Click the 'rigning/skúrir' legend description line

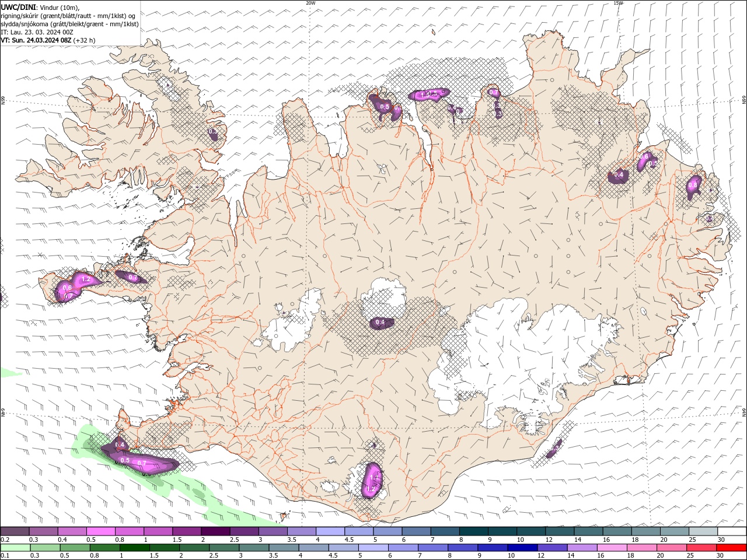pos(69,16)
